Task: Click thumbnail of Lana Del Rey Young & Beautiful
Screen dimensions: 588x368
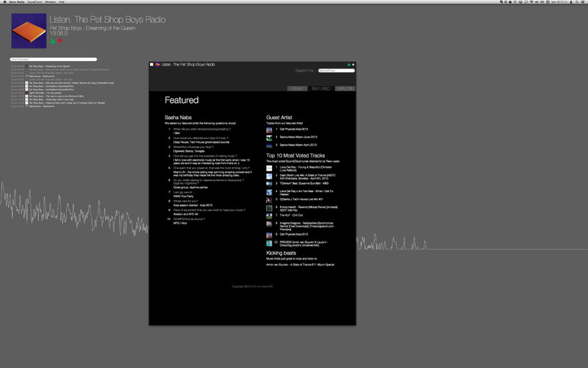Action: [x=269, y=169]
